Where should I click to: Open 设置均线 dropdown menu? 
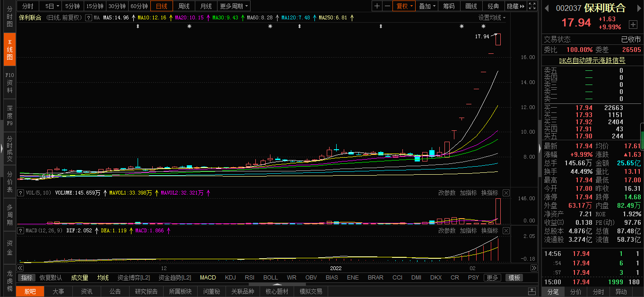tap(492, 17)
